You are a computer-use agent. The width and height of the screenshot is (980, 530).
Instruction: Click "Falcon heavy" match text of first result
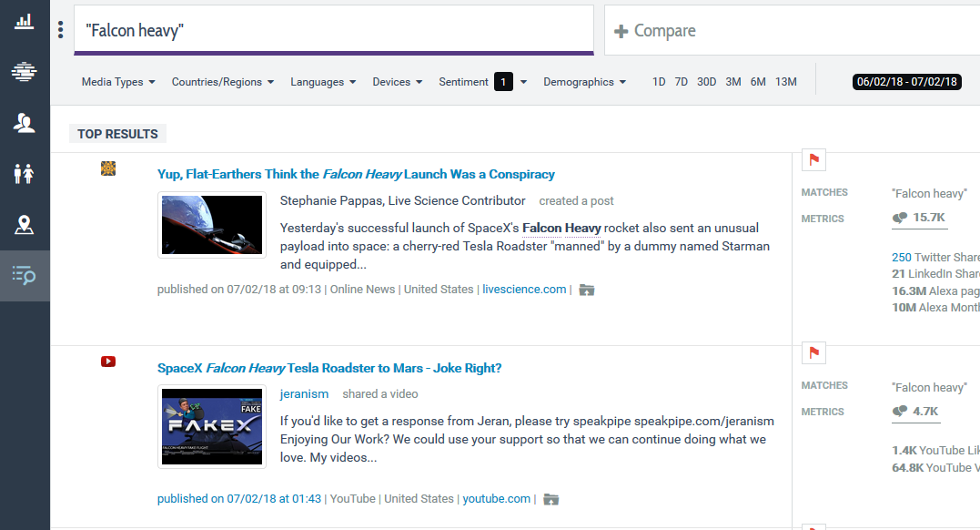pyautogui.click(x=929, y=194)
